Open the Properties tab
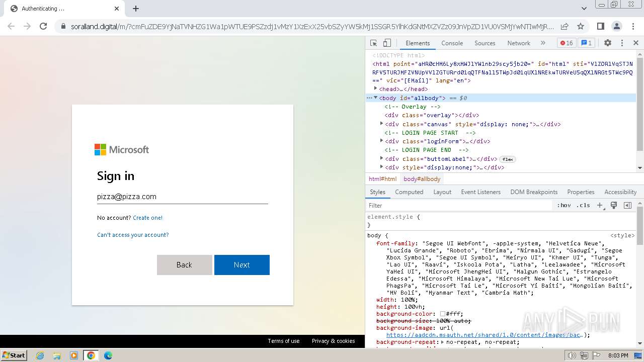The height and width of the screenshot is (362, 644). pos(581,192)
